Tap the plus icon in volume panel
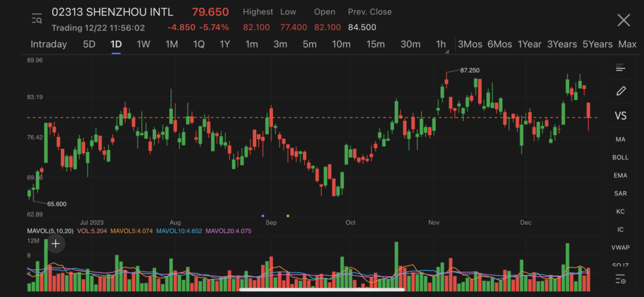 (56, 244)
